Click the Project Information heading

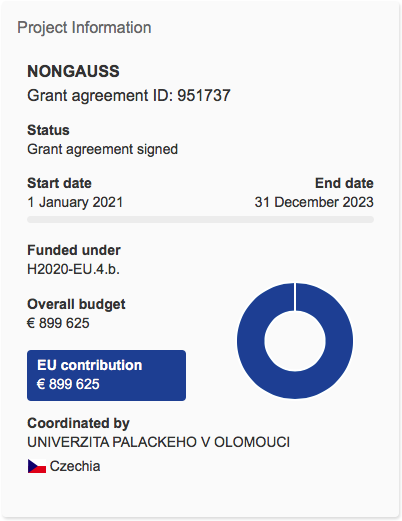[84, 27]
